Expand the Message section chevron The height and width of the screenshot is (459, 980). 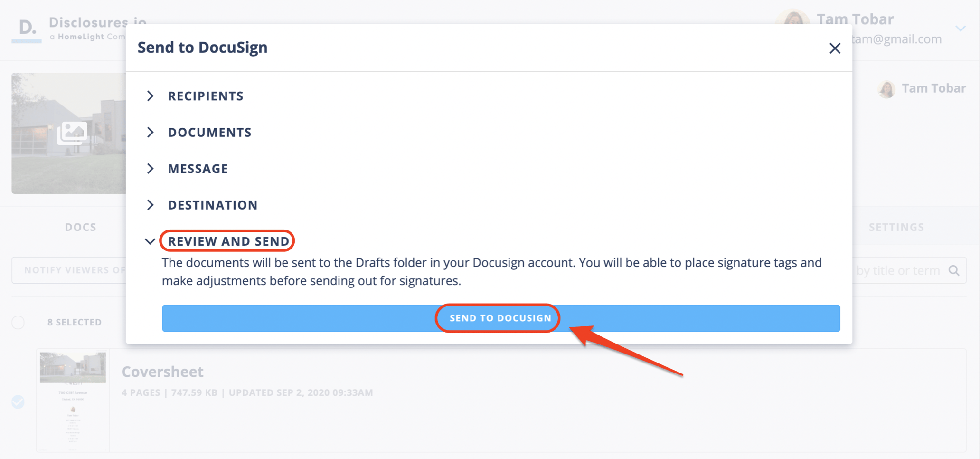pos(151,169)
